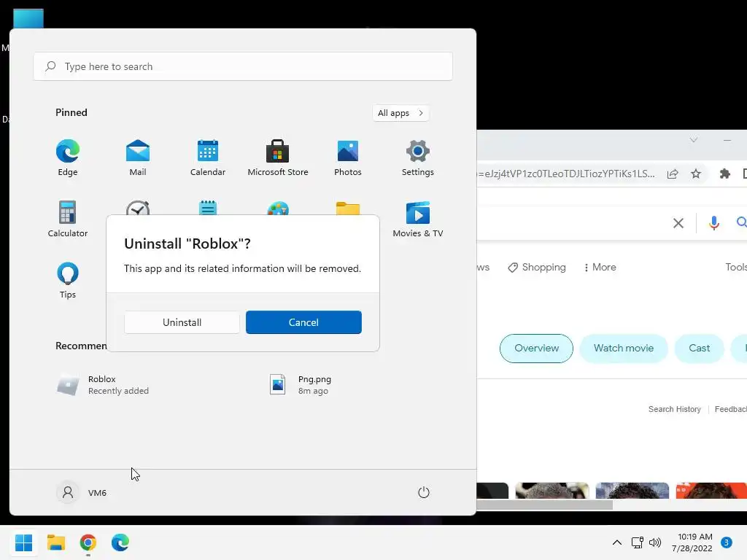Click the Roblox recently added item
The width and height of the screenshot is (747, 560).
(x=103, y=385)
